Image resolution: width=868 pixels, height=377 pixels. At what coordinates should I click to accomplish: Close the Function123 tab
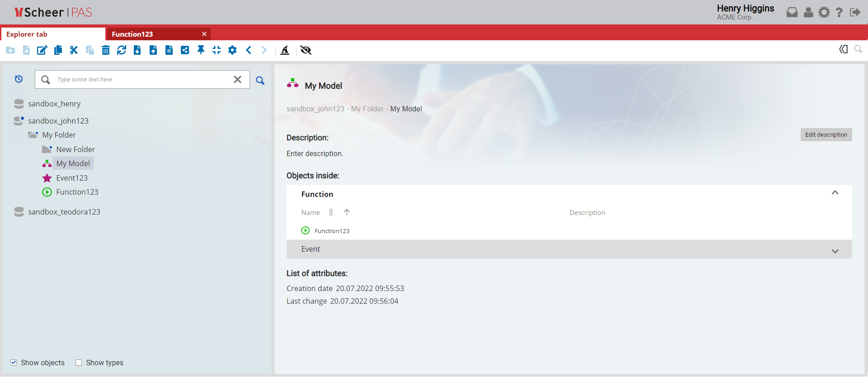click(204, 34)
